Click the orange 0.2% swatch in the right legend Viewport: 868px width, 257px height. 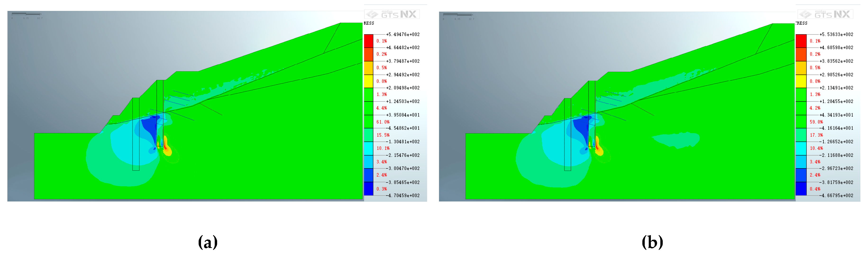point(801,54)
